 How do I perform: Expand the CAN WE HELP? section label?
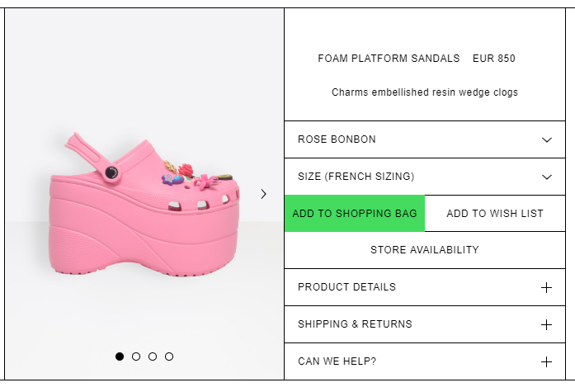[337, 361]
